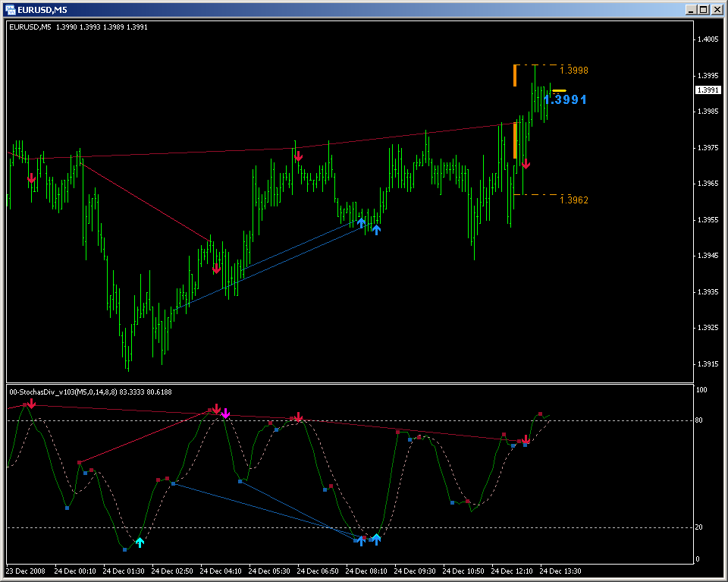The height and width of the screenshot is (582, 728).
Task: Click the 00-StochasDiv_v103 indicator label
Action: (90, 392)
